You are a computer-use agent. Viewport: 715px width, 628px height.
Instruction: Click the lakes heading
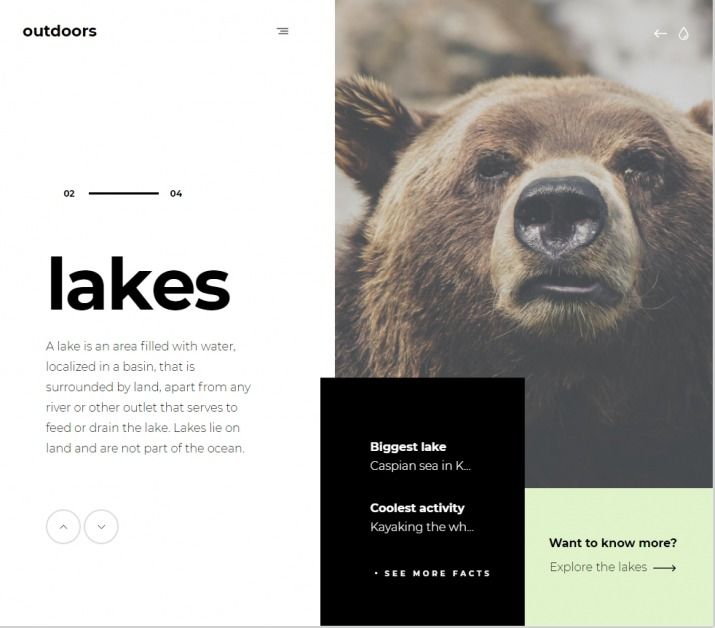click(x=139, y=284)
